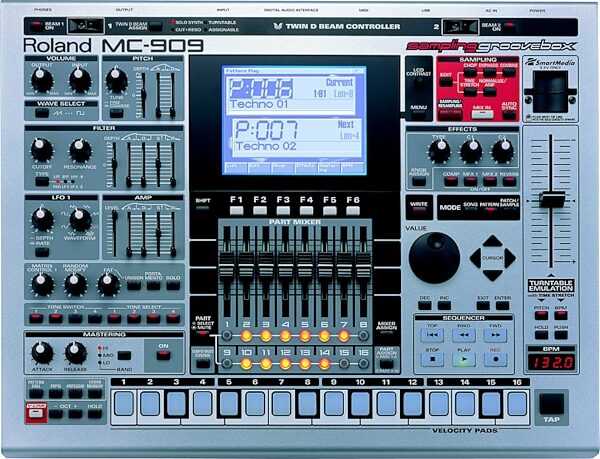Click the CHOP sampling button
Viewport: 600px width, 459px height.
click(470, 72)
